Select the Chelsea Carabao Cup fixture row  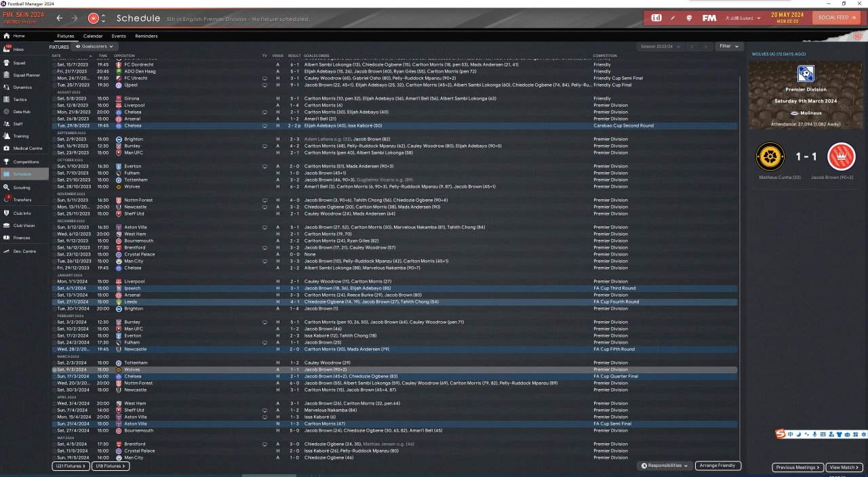pos(394,125)
